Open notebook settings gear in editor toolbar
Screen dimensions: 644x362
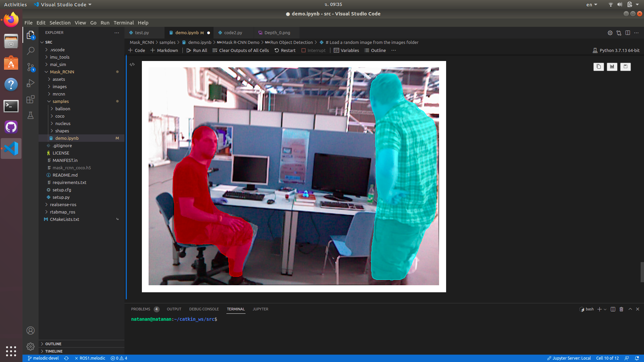point(610,33)
